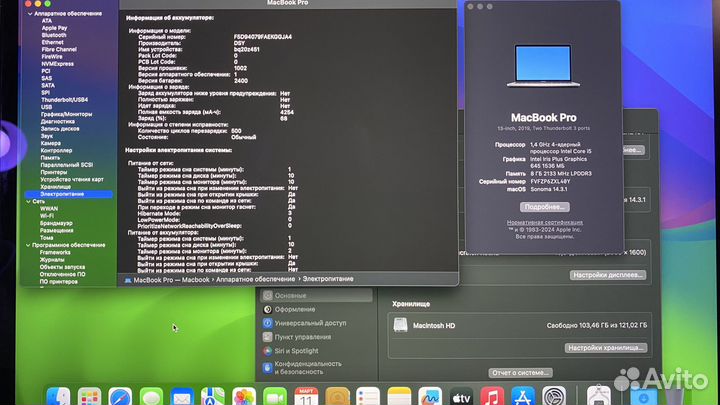
Task: Open Нормативная сертификация link
Action: click(545, 222)
